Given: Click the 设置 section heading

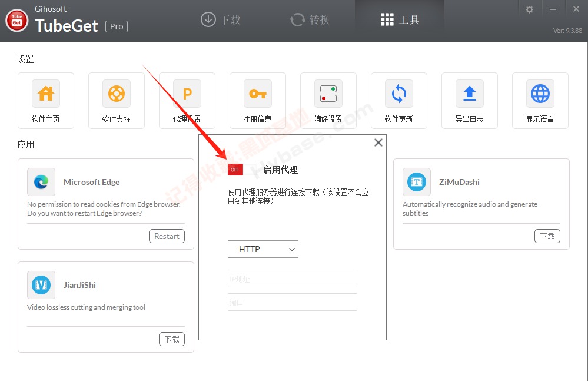Looking at the screenshot, I should pyautogui.click(x=25, y=59).
